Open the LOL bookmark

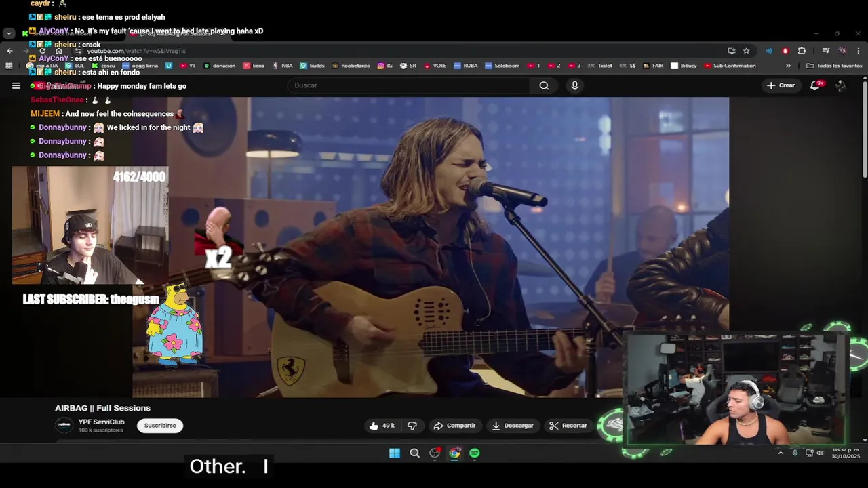[x=75, y=66]
